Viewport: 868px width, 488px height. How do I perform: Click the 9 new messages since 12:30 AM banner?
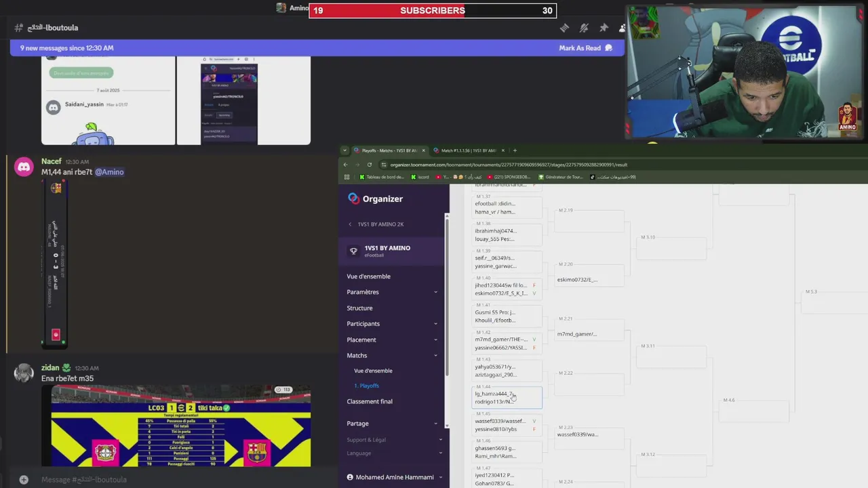[317, 48]
